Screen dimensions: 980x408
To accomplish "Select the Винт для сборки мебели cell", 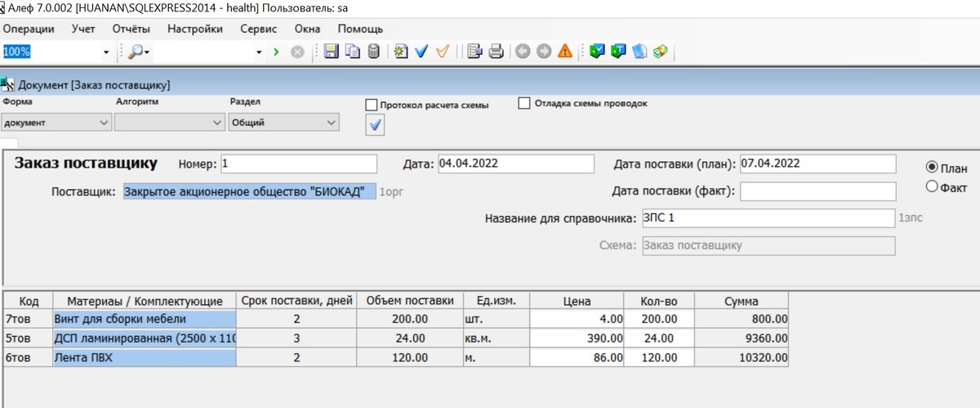I will tap(145, 319).
